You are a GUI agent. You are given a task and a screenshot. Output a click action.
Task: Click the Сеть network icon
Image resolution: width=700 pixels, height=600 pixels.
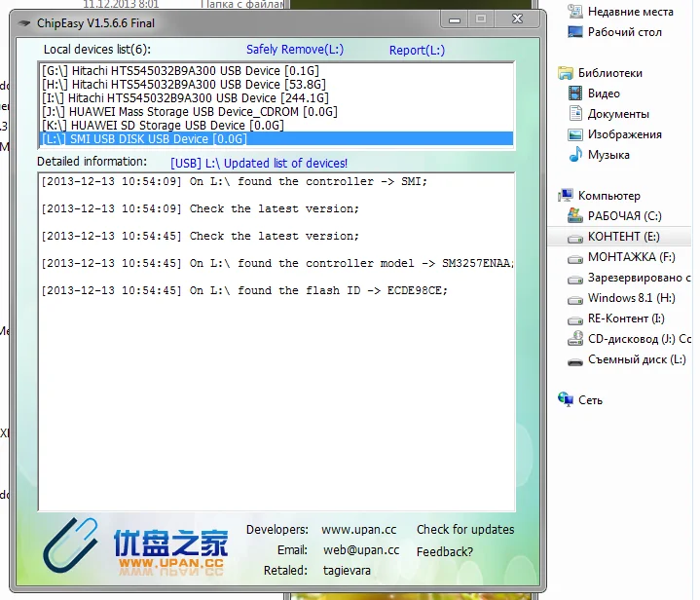tap(566, 399)
